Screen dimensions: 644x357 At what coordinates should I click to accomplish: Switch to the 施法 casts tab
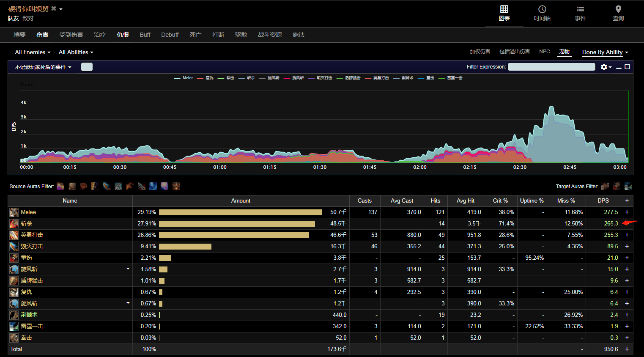click(x=299, y=35)
